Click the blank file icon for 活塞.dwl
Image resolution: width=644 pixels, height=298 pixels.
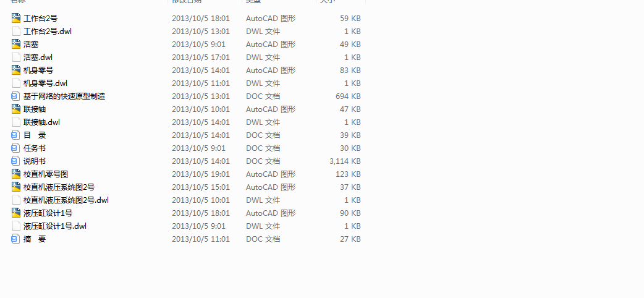pyautogui.click(x=16, y=57)
